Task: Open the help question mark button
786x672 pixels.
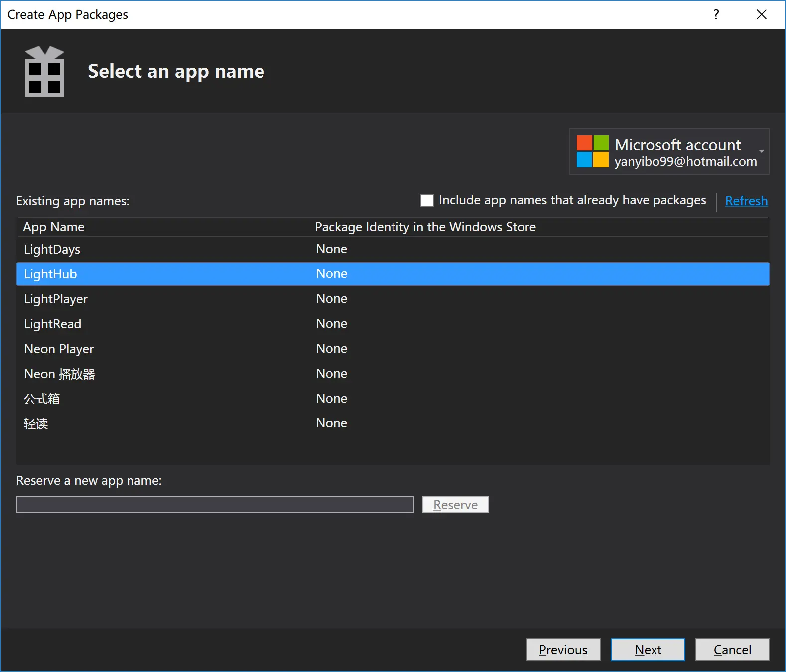Action: click(x=716, y=14)
